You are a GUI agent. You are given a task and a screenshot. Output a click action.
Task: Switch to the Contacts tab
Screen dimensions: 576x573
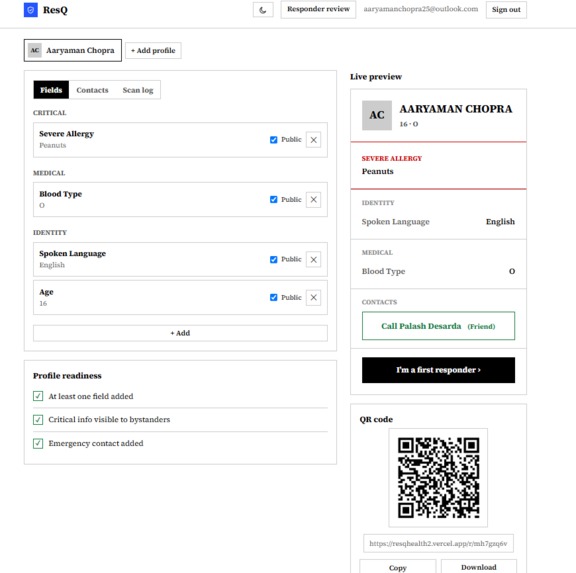point(92,90)
